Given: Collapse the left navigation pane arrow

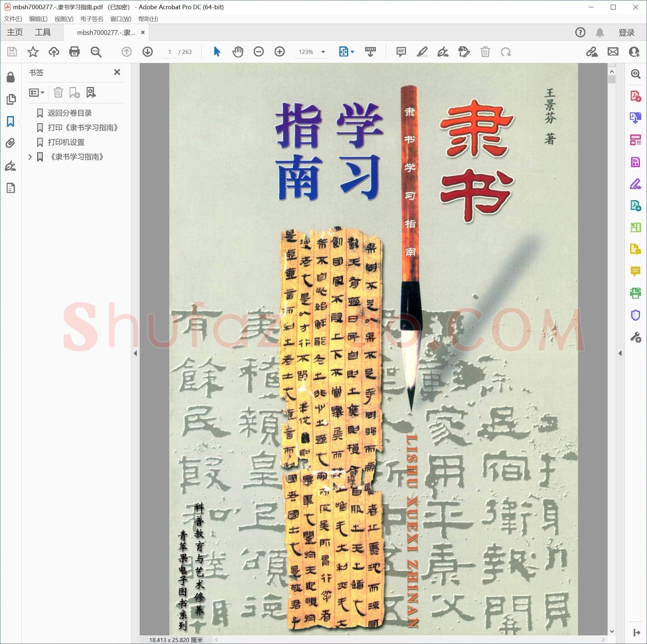Looking at the screenshot, I should (x=135, y=353).
